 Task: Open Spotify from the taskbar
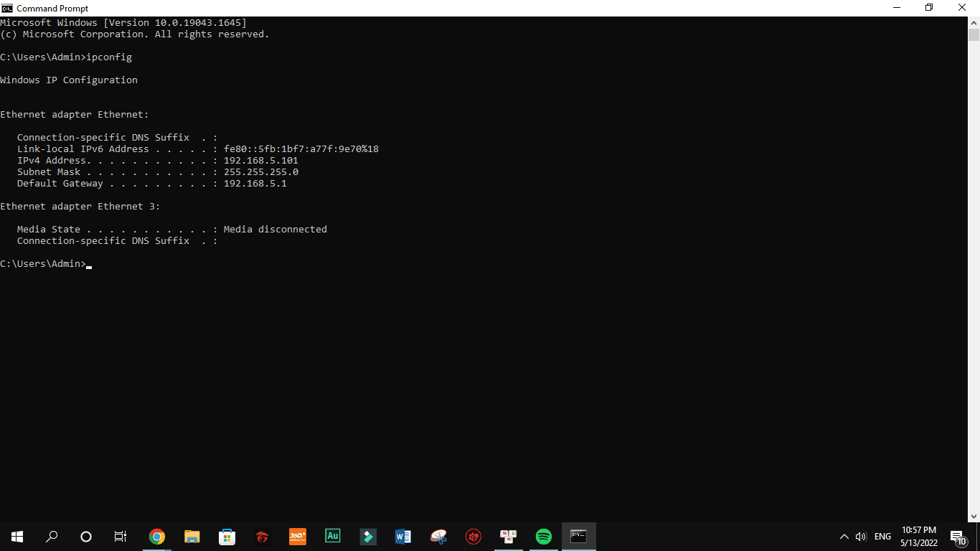[544, 536]
